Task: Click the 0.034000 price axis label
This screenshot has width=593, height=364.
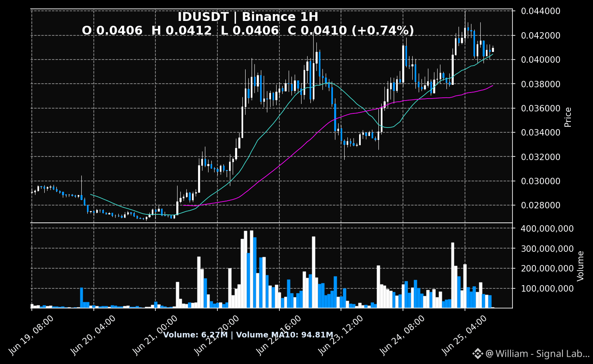Action: [541, 133]
